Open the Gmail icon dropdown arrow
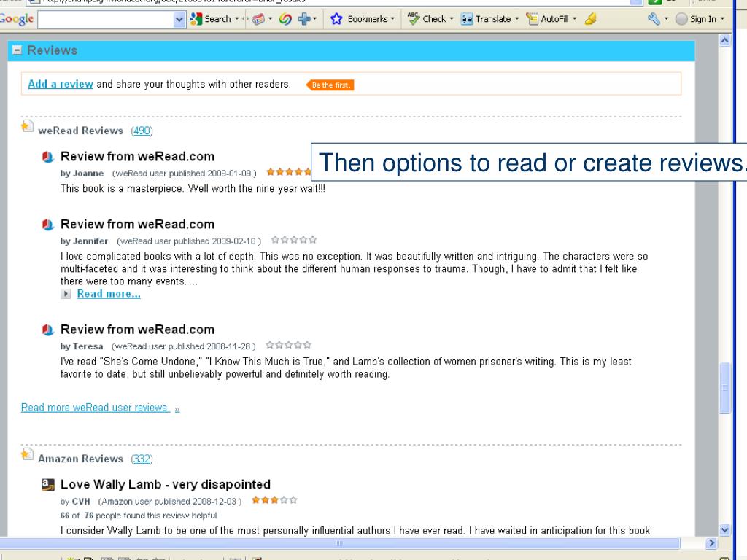 pos(270,19)
